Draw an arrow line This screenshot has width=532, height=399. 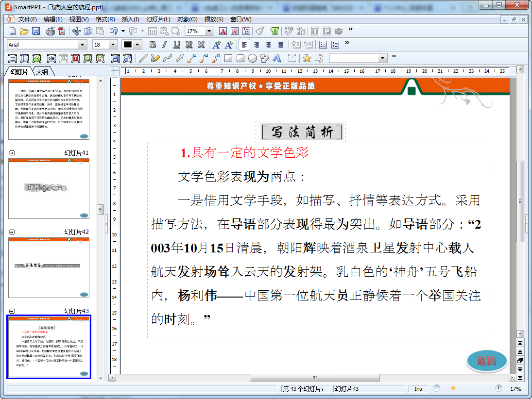pos(179,58)
